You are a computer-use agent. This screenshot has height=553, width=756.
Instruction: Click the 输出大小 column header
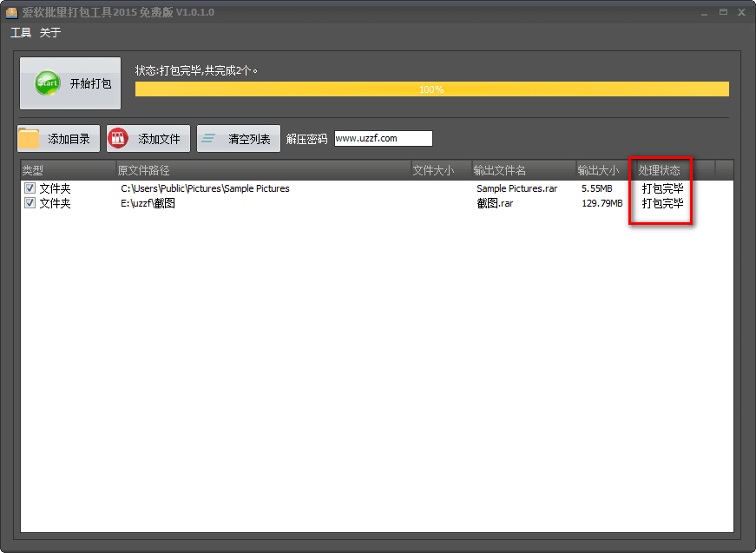[x=606, y=170]
